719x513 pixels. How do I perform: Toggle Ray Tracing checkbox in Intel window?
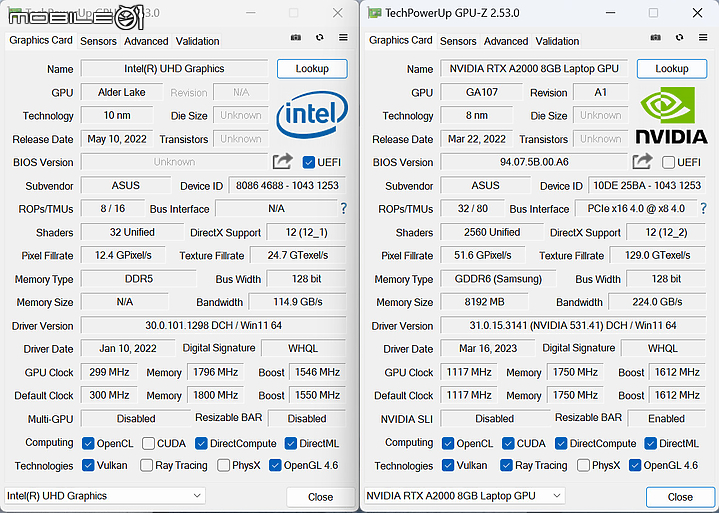pyautogui.click(x=146, y=465)
